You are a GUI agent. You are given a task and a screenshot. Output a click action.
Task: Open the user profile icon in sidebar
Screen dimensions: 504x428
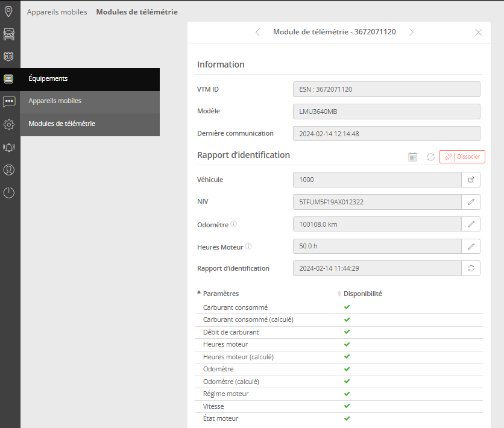(8, 170)
